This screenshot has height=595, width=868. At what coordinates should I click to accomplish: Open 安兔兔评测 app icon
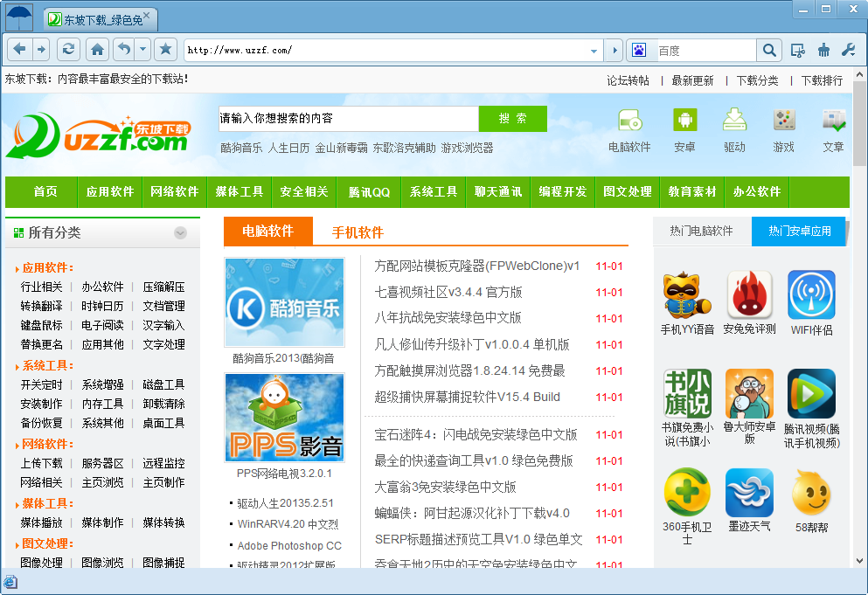[x=749, y=295]
